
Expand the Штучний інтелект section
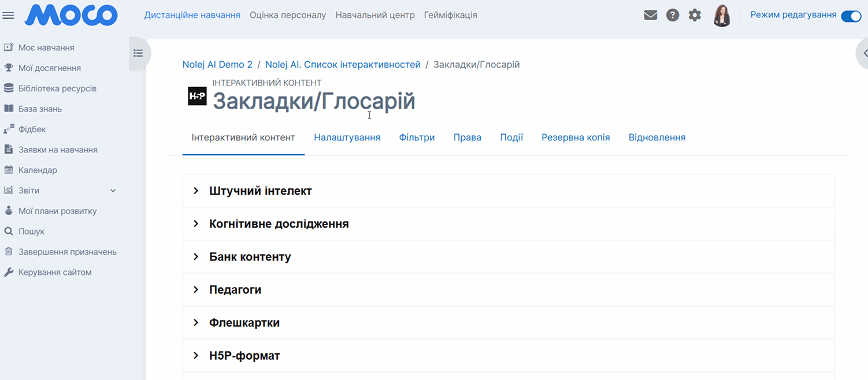(x=260, y=191)
